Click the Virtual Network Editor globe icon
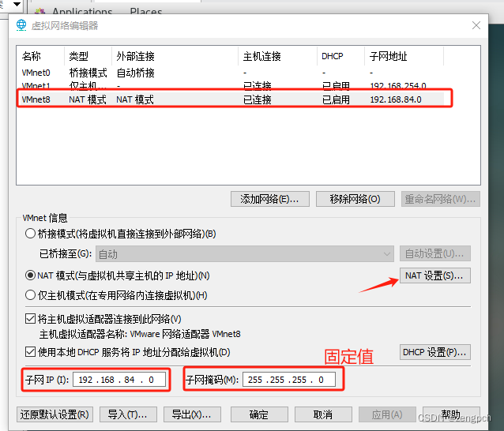The width and height of the screenshot is (504, 431). tap(21, 25)
